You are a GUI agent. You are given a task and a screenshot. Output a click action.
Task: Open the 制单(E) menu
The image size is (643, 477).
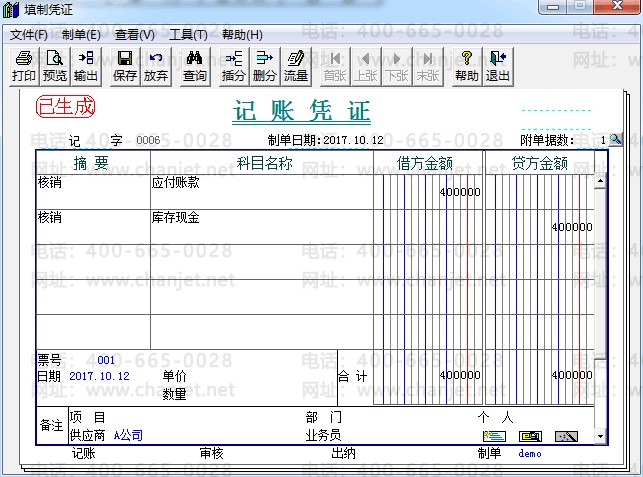[x=81, y=35]
